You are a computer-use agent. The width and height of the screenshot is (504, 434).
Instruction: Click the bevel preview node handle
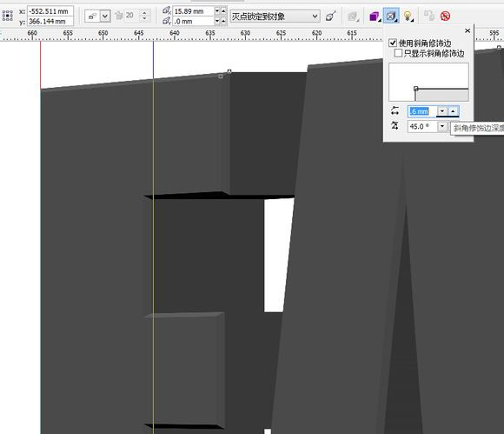416,89
